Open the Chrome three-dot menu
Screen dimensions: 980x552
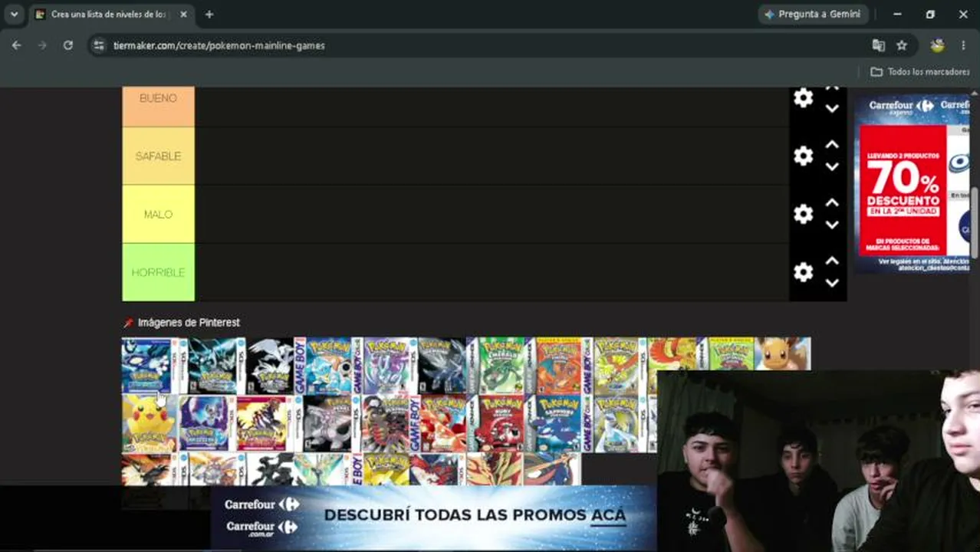pyautogui.click(x=963, y=45)
